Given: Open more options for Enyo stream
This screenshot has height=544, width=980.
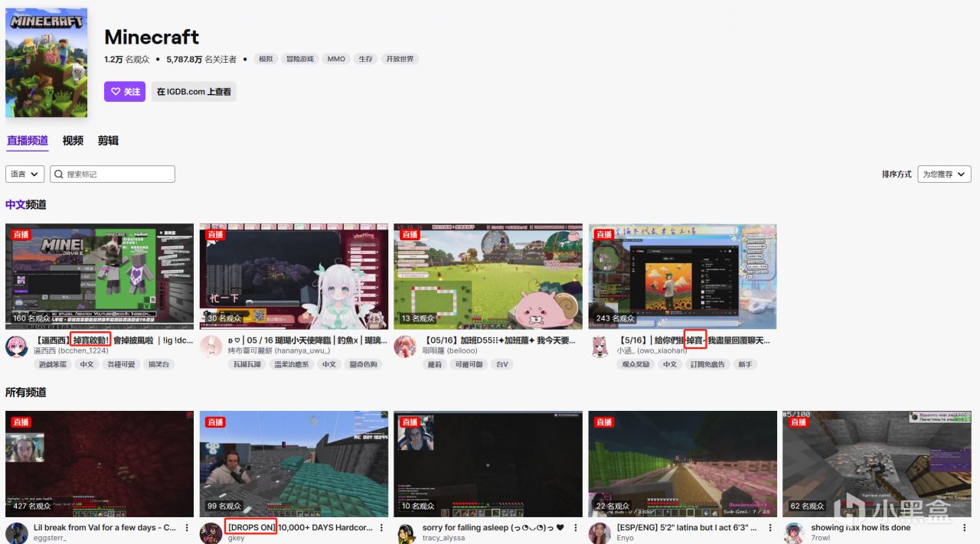Looking at the screenshot, I should pos(771,528).
